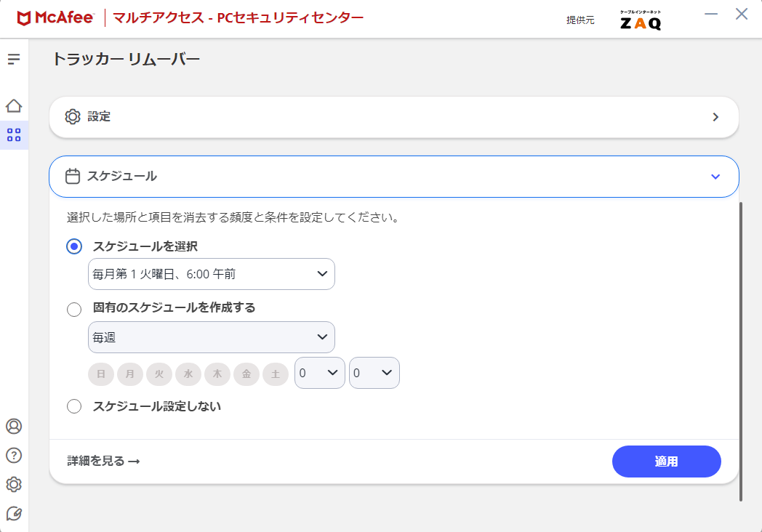
Task: Open the apps grid icon in sidebar
Action: [14, 134]
